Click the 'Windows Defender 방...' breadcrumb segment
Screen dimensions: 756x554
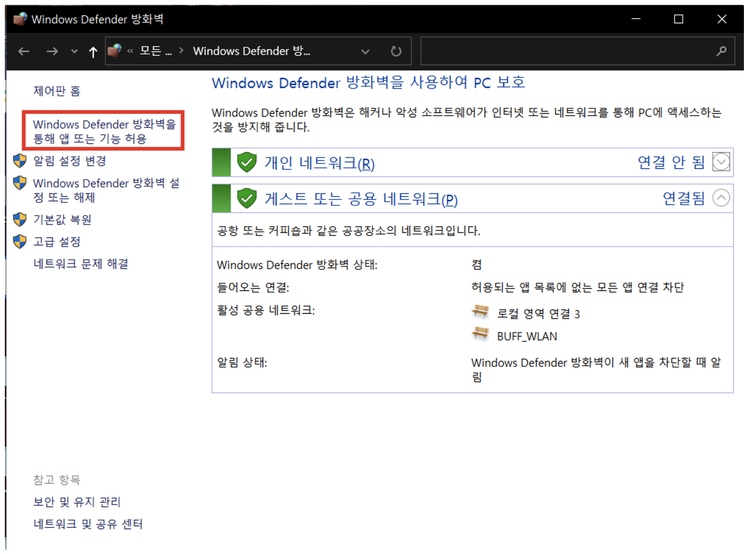click(251, 51)
